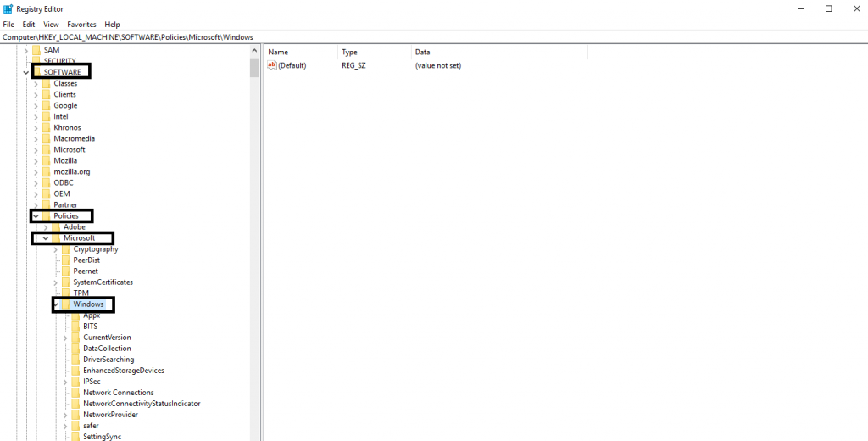Open the File menu
The height and width of the screenshot is (441, 868).
[8, 25]
